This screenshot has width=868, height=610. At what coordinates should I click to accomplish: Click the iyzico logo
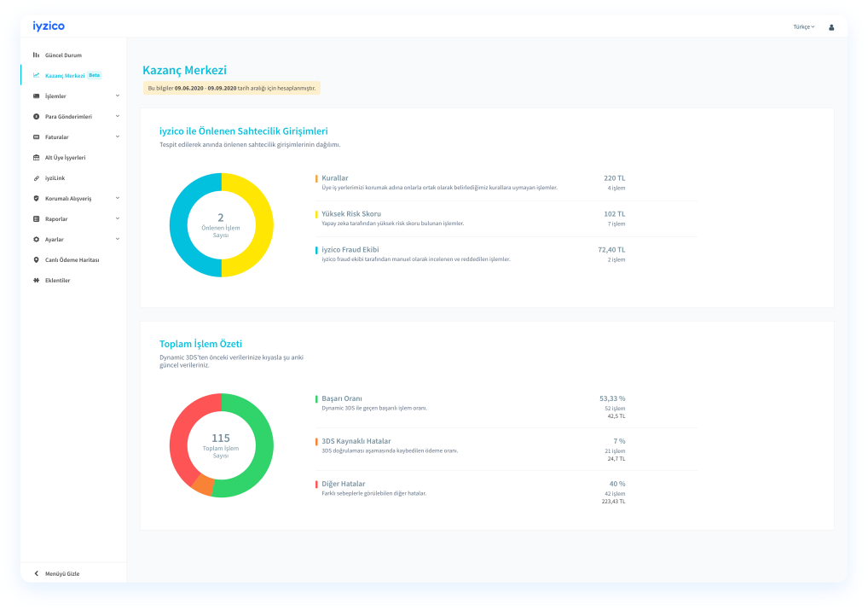click(49, 26)
